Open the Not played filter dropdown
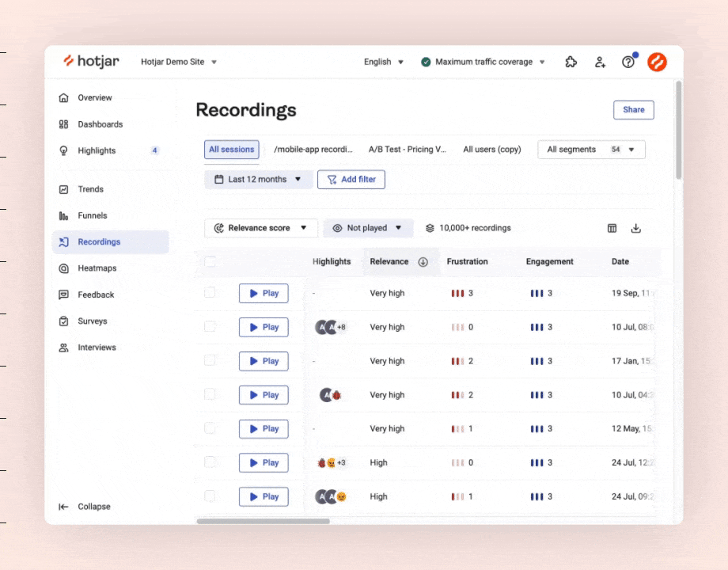This screenshot has height=570, width=728. tap(368, 228)
